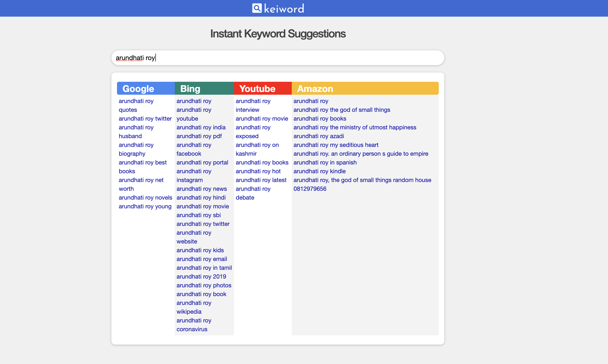Image resolution: width=608 pixels, height=364 pixels.
Task: Open Bing suggestion arundhati roy in tamil
Action: 204,268
